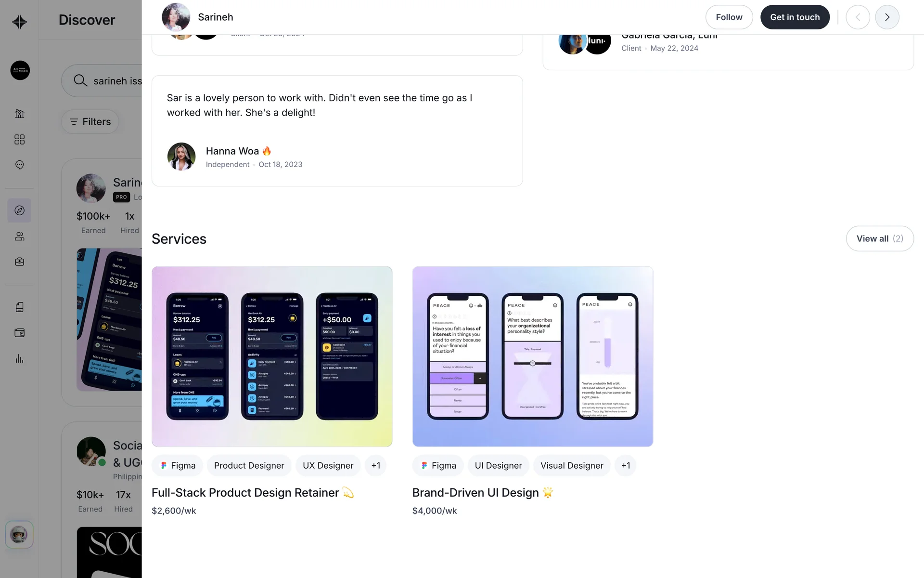Screen dimensions: 924x578
Task: Open the briefcase jobs icon in sidebar
Action: 19,262
